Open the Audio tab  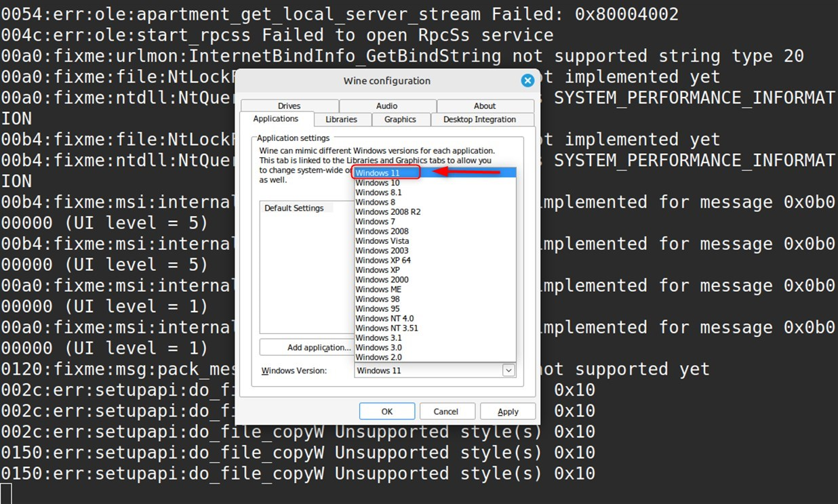[x=387, y=106]
